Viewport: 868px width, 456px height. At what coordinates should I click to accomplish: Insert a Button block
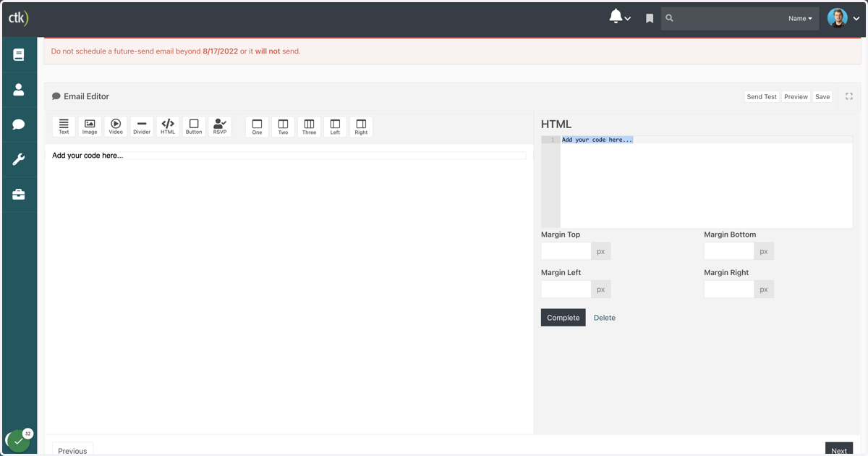194,127
